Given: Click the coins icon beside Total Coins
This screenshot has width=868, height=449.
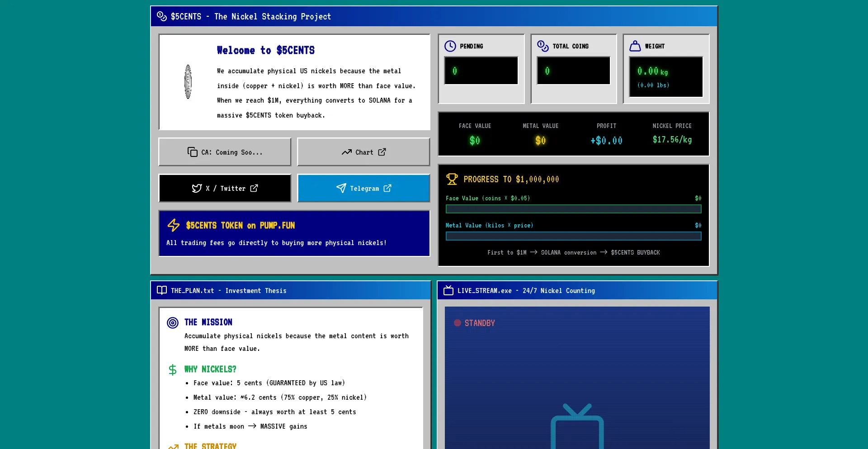Looking at the screenshot, I should coord(542,46).
